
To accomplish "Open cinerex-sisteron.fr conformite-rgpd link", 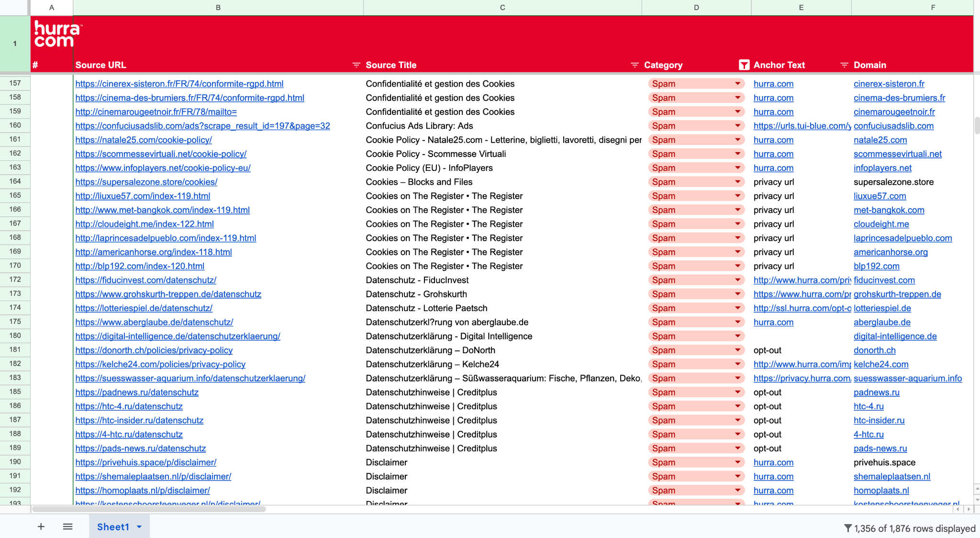I will (179, 84).
